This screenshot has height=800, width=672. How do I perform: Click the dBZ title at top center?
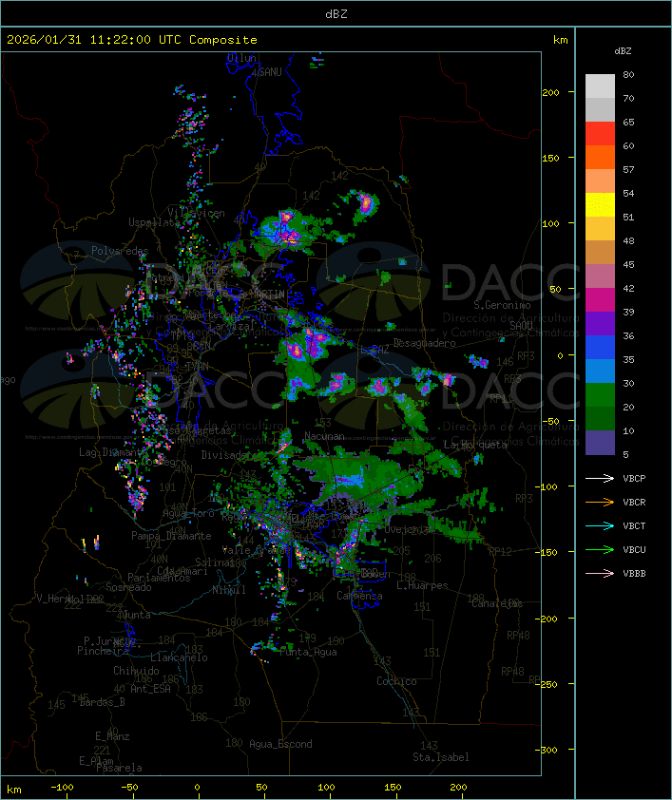(x=336, y=13)
